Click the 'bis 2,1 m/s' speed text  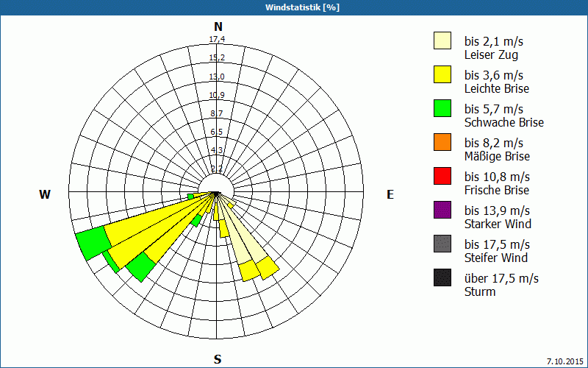(x=494, y=41)
